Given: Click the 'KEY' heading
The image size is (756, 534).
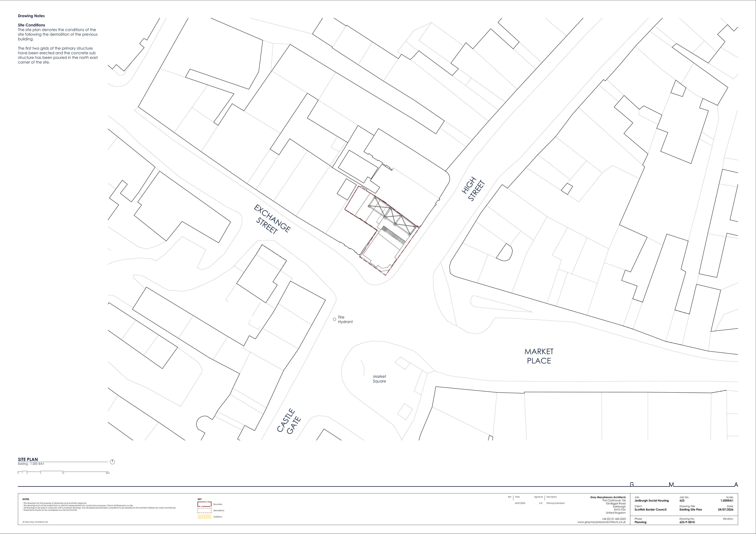Looking at the screenshot, I should [x=200, y=499].
